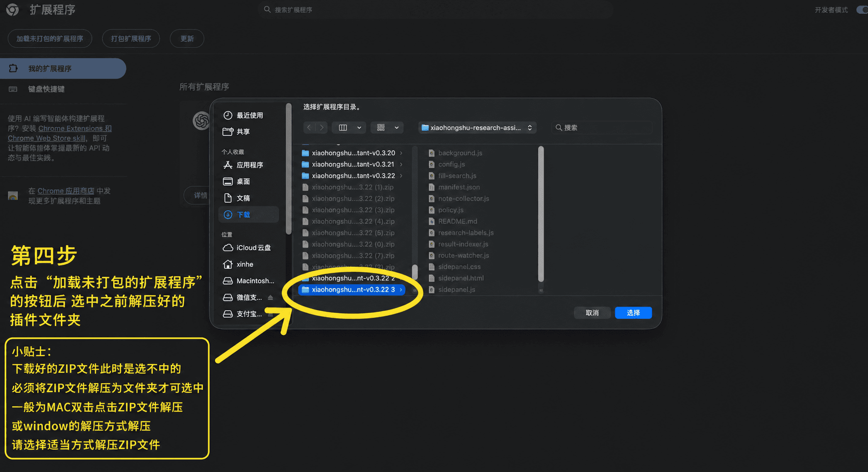Expand folder xiaohongshu...tant-v0.3.22

coord(401,176)
